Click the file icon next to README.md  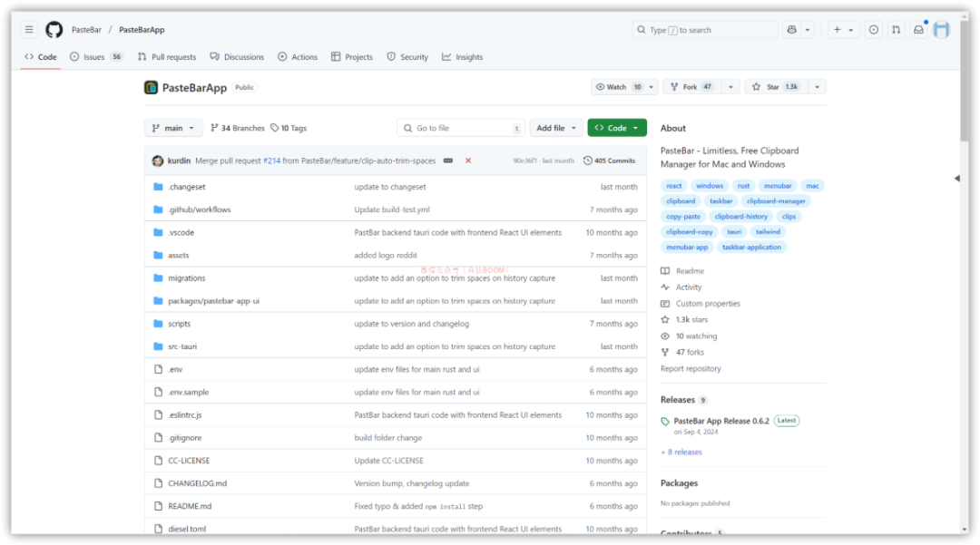158,506
